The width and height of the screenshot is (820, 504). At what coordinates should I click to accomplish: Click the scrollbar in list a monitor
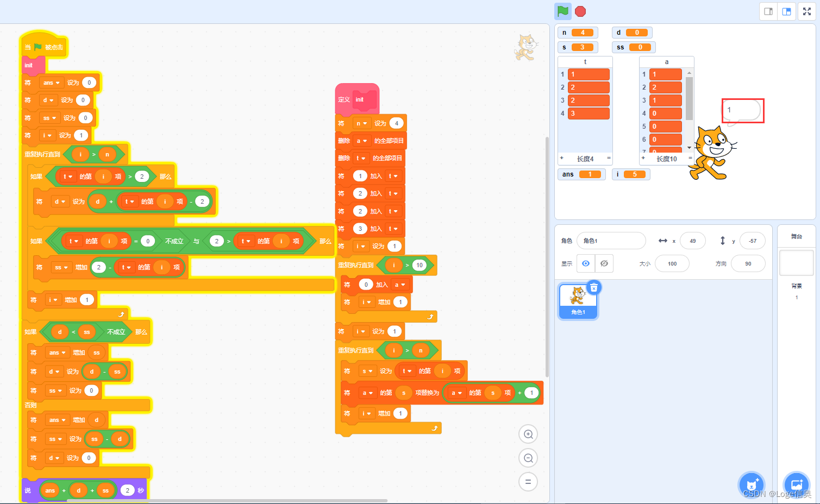point(689,98)
